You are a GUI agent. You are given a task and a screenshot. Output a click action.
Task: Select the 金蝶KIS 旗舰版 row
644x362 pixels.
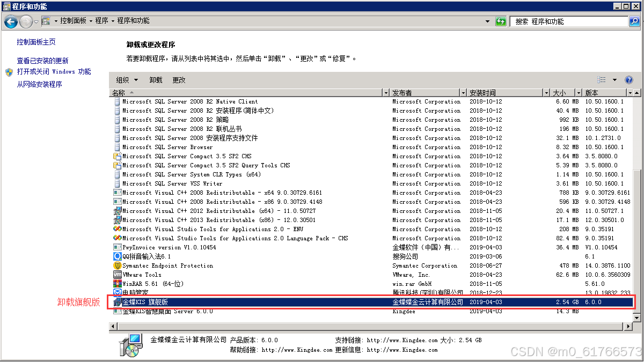371,302
